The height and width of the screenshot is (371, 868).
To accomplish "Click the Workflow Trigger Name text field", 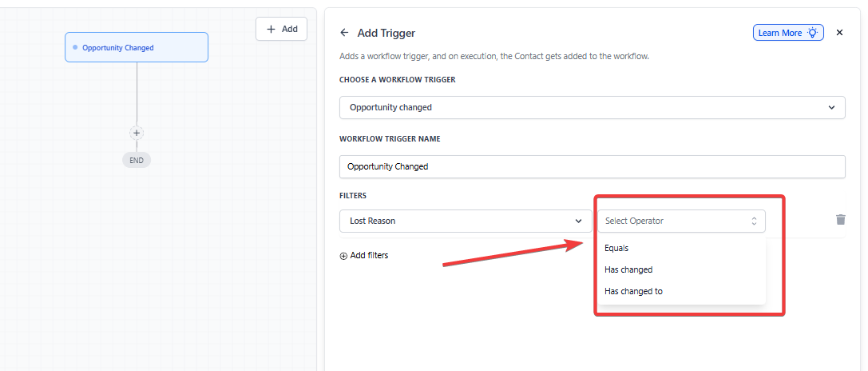I will (x=591, y=166).
